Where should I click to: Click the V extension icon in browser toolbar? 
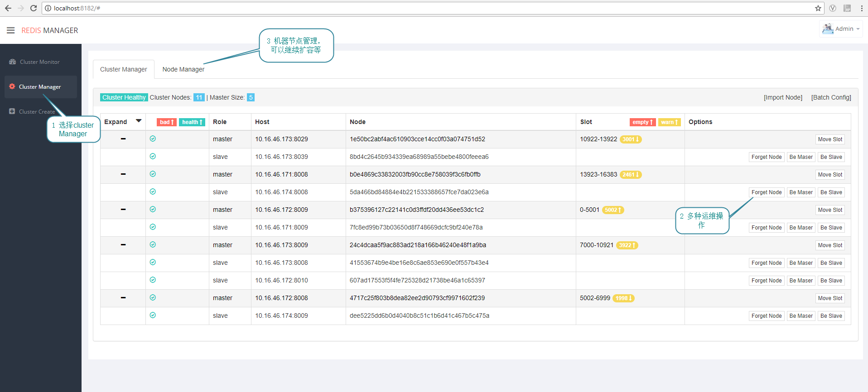(x=833, y=8)
